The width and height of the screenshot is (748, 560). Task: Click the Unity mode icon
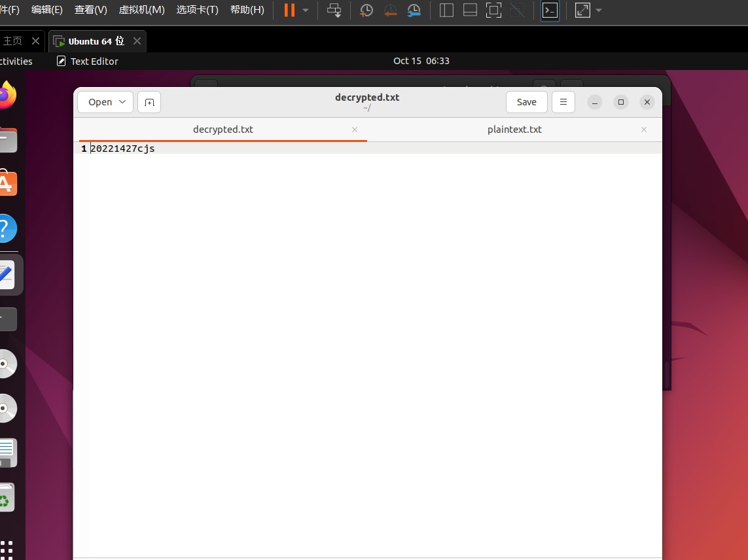click(518, 10)
